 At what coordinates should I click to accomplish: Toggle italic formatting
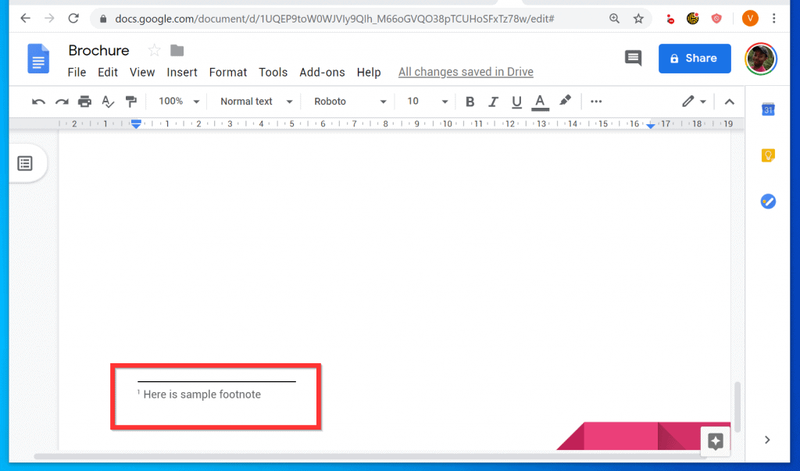[493, 102]
